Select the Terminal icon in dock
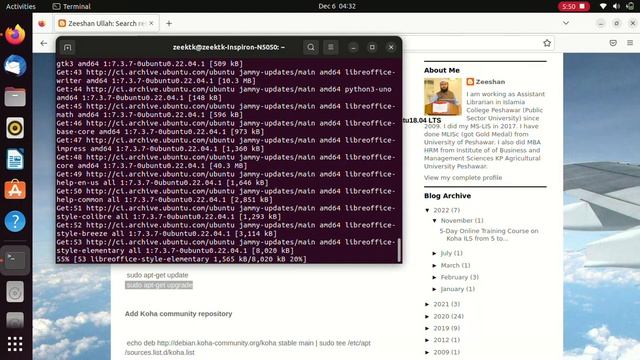The image size is (640, 360). click(15, 260)
